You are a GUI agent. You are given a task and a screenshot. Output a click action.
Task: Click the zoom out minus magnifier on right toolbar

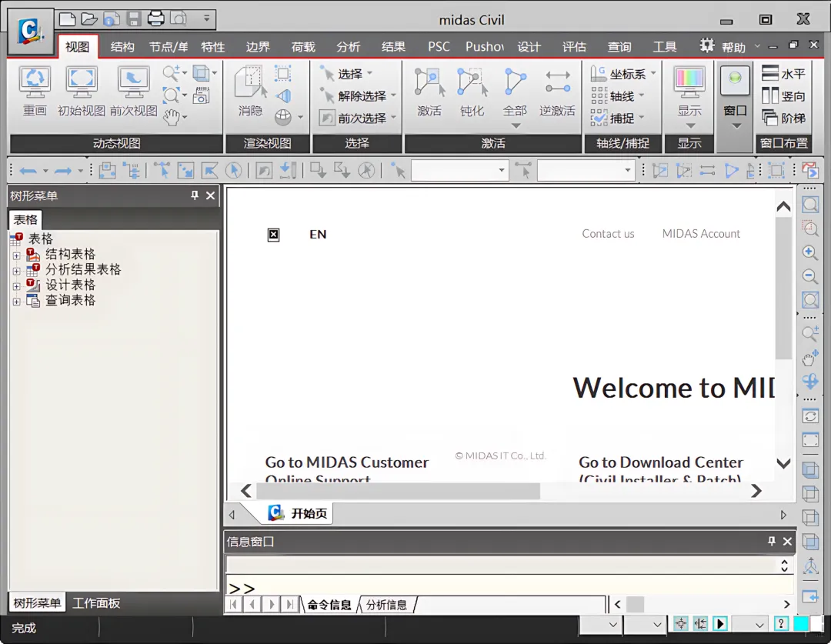point(809,276)
